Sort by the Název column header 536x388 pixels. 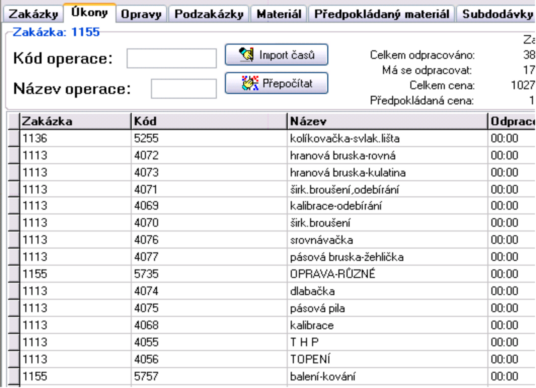(x=387, y=121)
